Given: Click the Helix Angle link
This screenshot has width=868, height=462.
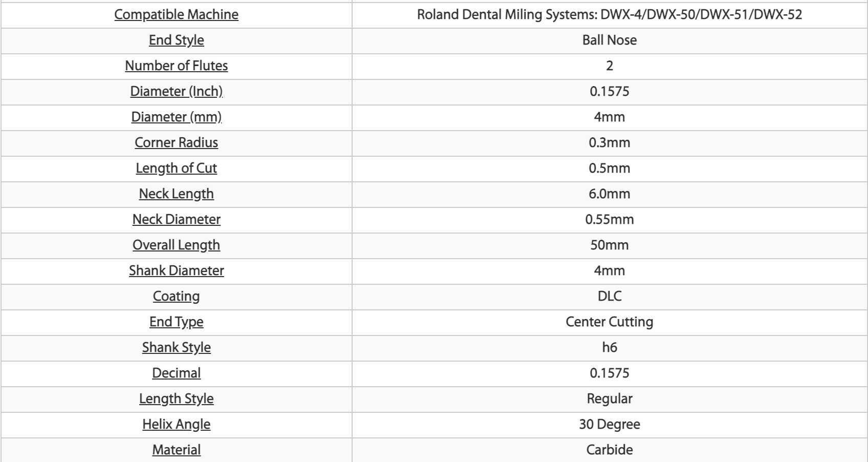Looking at the screenshot, I should (x=176, y=424).
